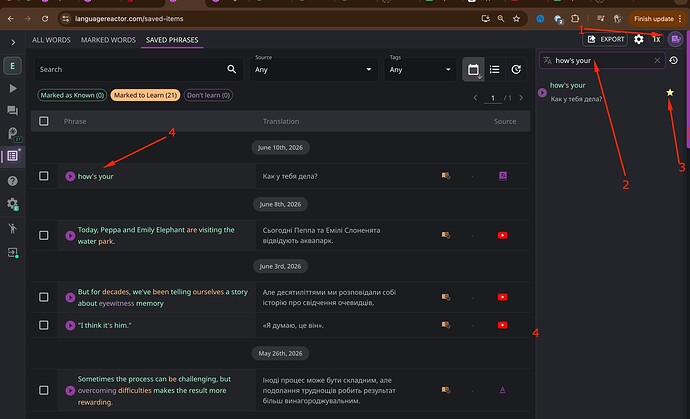Tick the select-all checkbox in table header
The width and height of the screenshot is (690, 419).
(44, 121)
